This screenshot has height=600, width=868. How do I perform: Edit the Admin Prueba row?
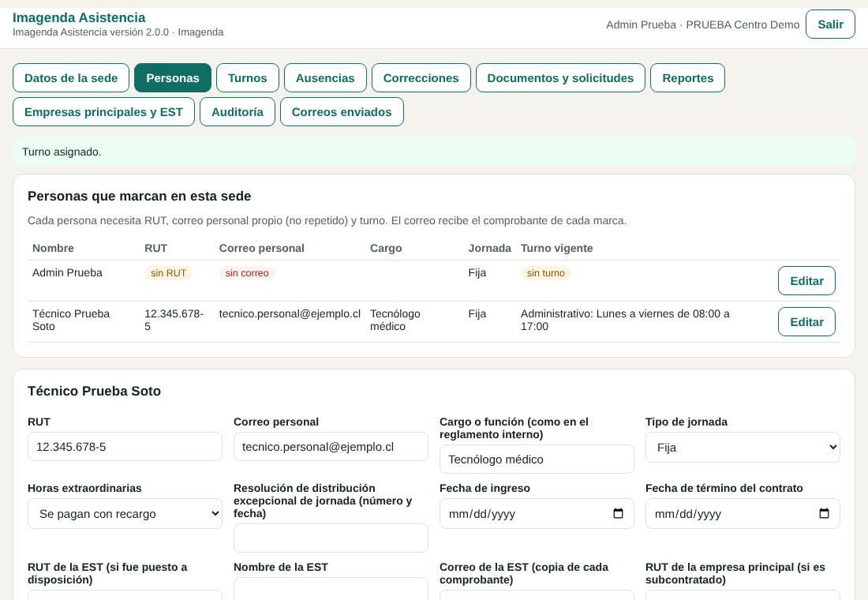click(806, 281)
